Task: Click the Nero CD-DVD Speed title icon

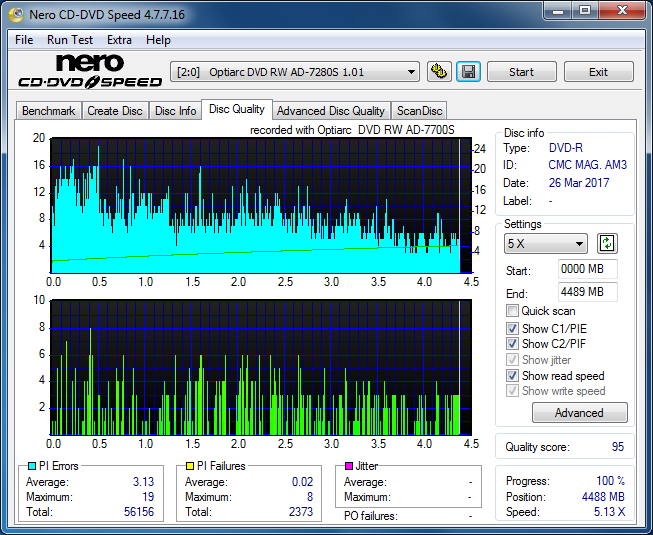Action: (x=17, y=15)
